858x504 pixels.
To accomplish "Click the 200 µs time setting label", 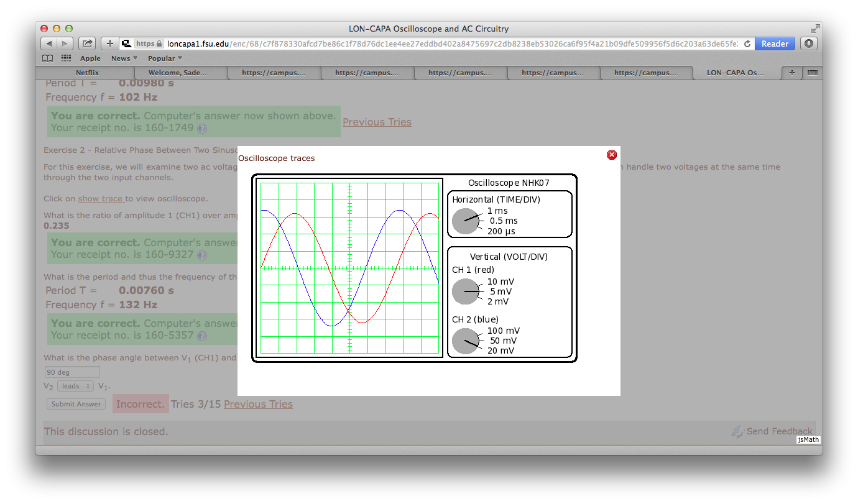I will pyautogui.click(x=501, y=231).
